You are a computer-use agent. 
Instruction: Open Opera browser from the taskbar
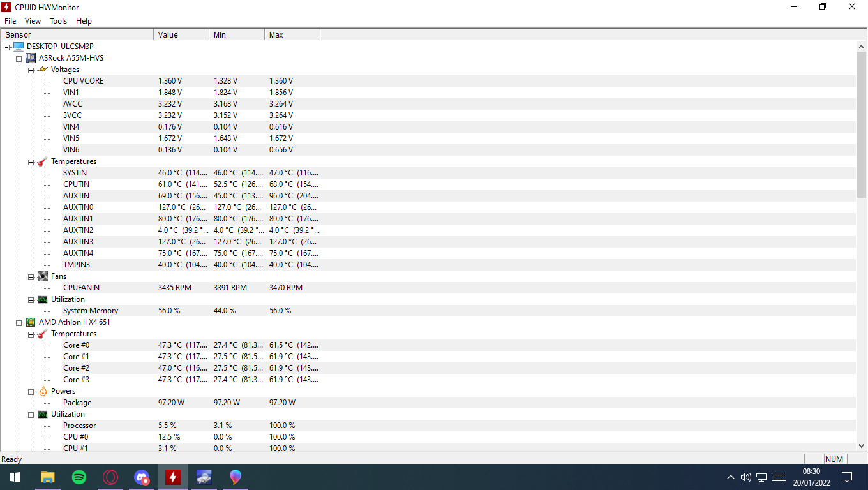[x=110, y=477]
